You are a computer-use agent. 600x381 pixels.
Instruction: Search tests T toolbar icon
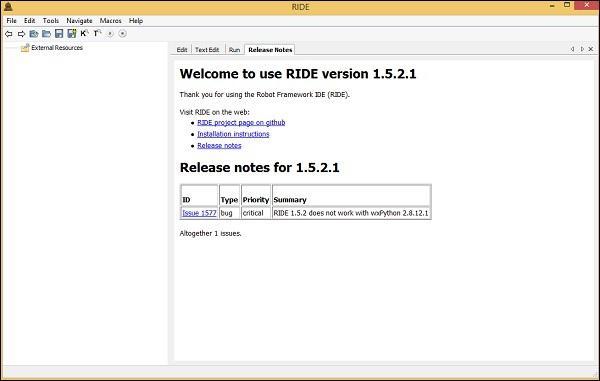tap(97, 33)
